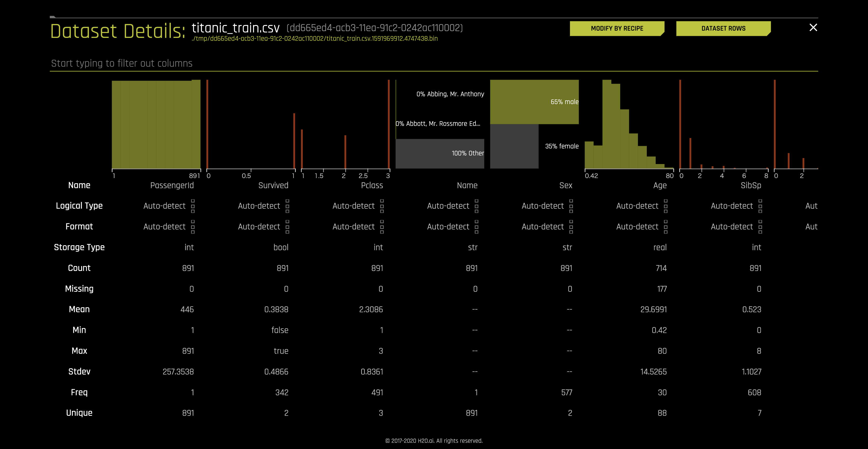The height and width of the screenshot is (449, 868).
Task: Click the 35% female bar
Action: [x=514, y=146]
